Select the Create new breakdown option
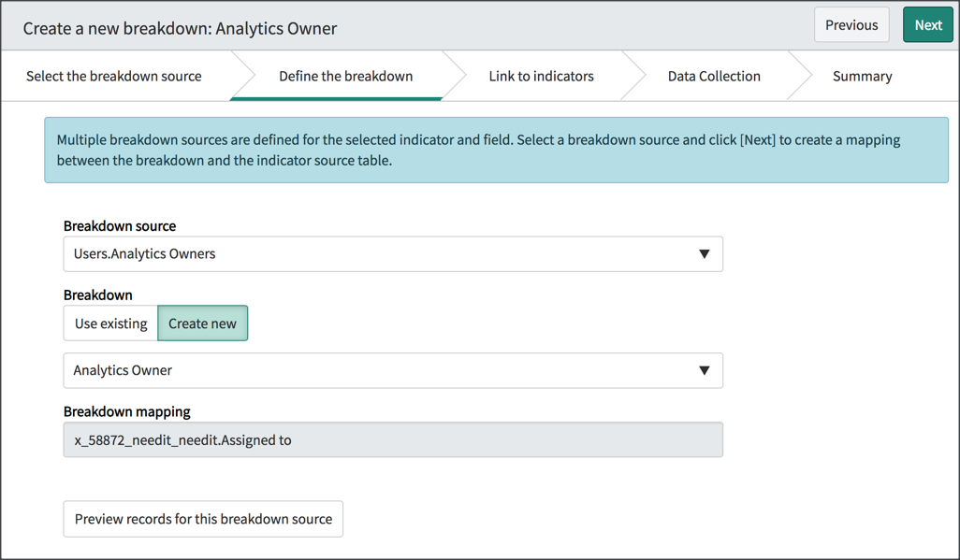This screenshot has height=560, width=960. (x=203, y=323)
